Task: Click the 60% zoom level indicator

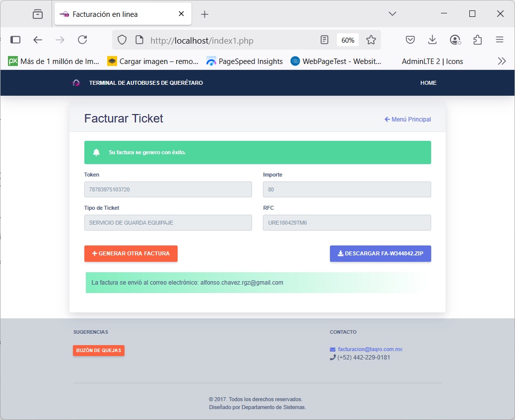Action: 348,40
